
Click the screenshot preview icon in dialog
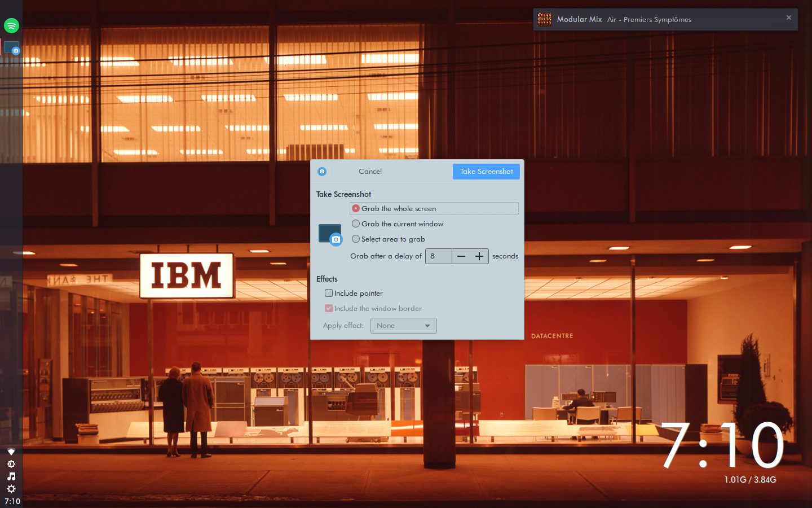330,234
